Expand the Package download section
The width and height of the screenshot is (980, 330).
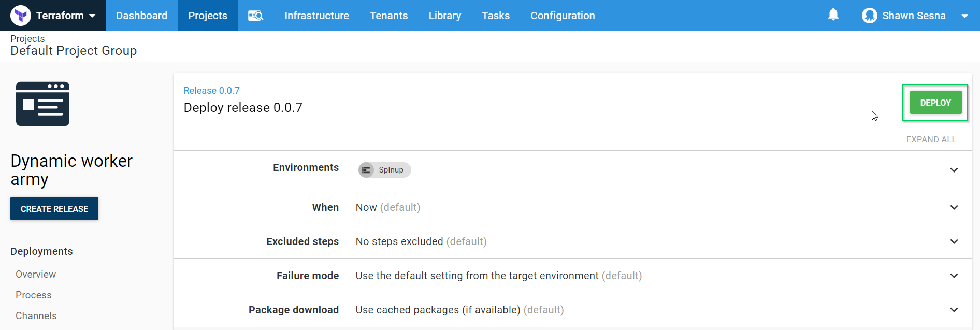click(x=954, y=310)
